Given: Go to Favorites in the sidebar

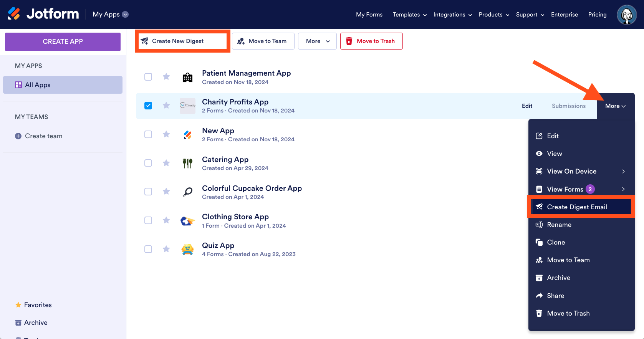Looking at the screenshot, I should [38, 305].
